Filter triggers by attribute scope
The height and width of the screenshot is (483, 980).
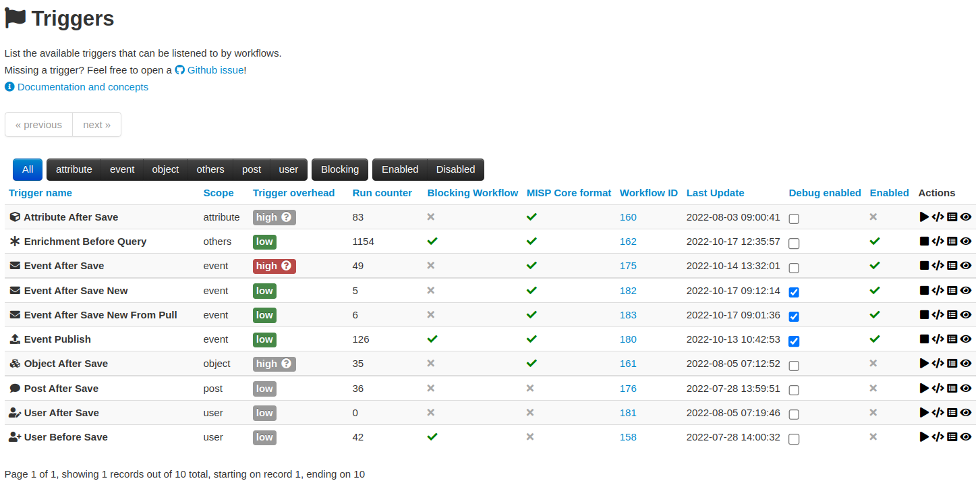pos(74,169)
